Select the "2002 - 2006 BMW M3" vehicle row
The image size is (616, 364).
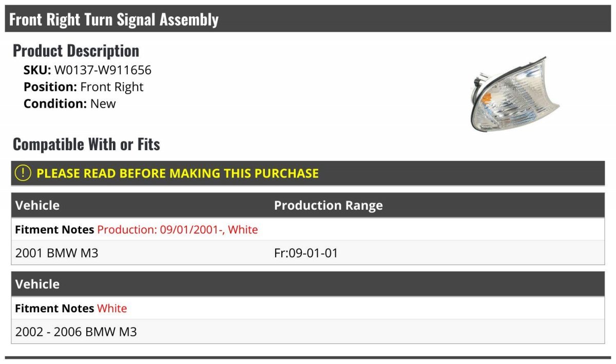click(x=76, y=332)
